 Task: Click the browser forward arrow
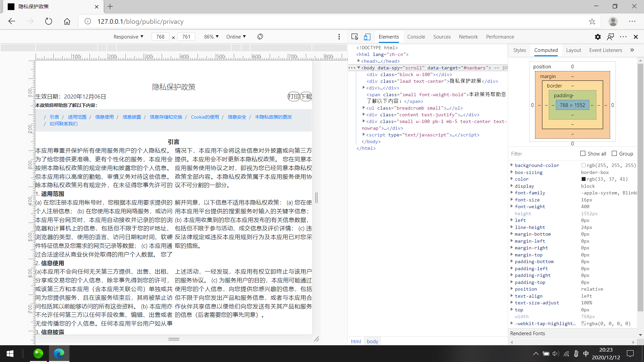click(30, 21)
